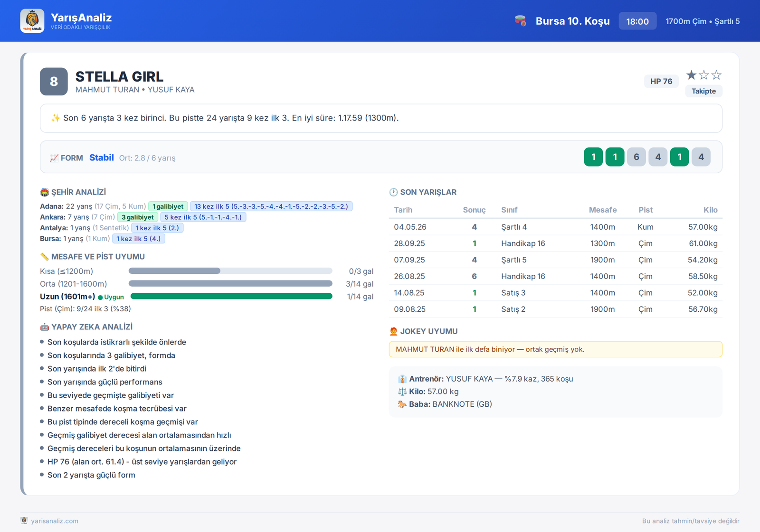This screenshot has width=760, height=532.
Task: Click the small logo icon in the footer
Action: pos(24,521)
